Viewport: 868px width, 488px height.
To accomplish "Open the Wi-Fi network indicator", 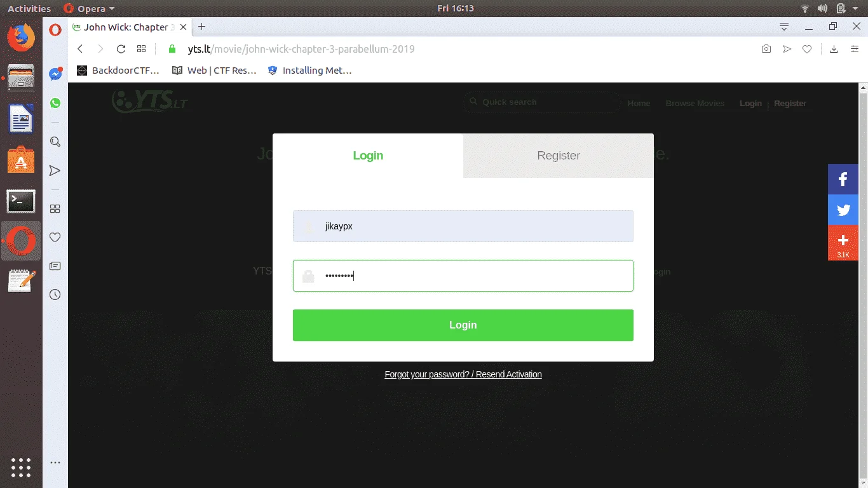I will click(805, 9).
